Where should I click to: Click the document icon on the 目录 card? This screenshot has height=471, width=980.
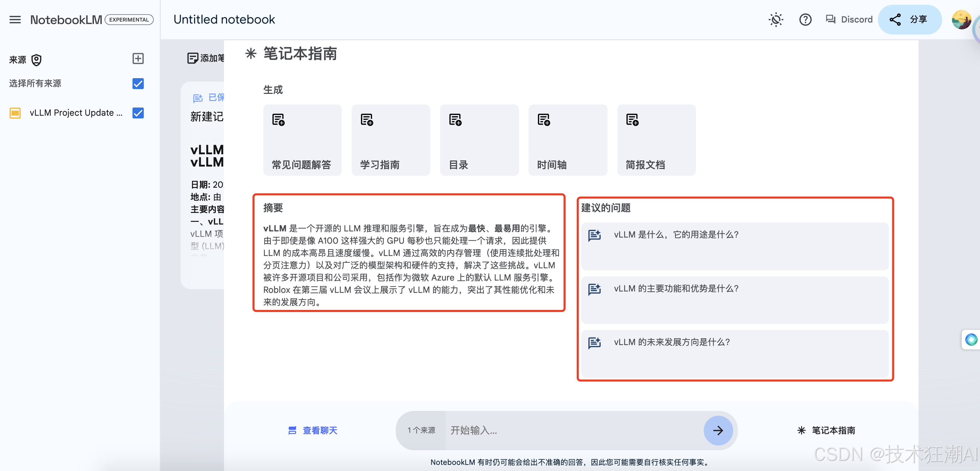(x=456, y=120)
